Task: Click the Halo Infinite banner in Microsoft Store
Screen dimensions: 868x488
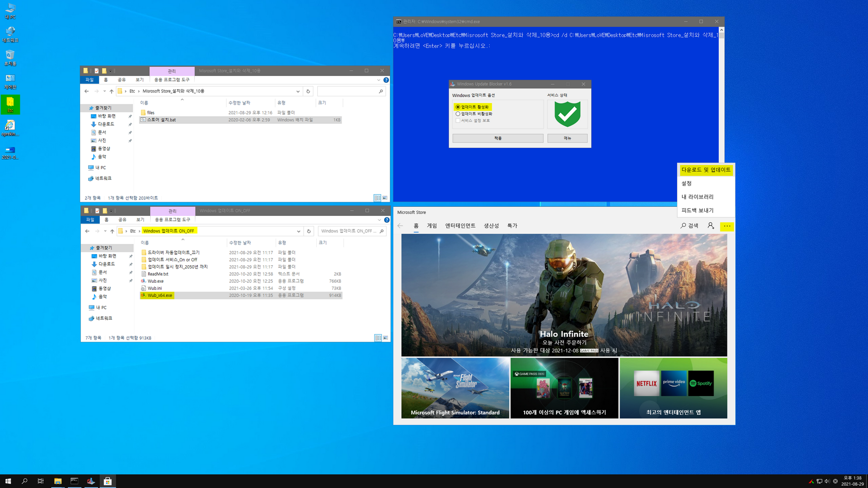Action: pyautogui.click(x=564, y=295)
